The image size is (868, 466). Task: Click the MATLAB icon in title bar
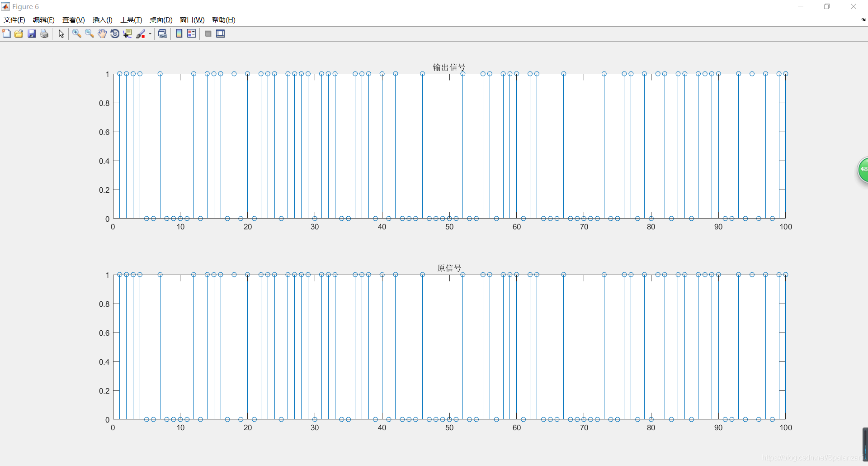click(5, 6)
